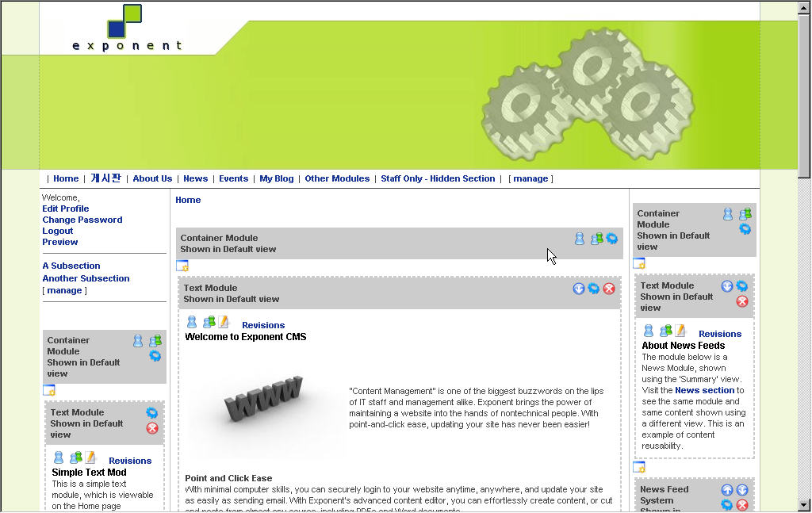This screenshot has width=812, height=513.
Task: Configure the left sidebar Container Module
Action: click(155, 356)
